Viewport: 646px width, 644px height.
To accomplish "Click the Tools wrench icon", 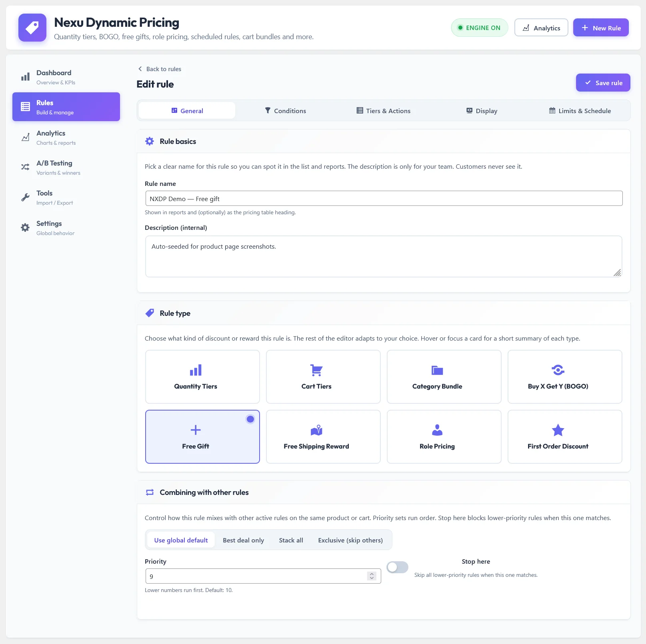I will pyautogui.click(x=25, y=197).
